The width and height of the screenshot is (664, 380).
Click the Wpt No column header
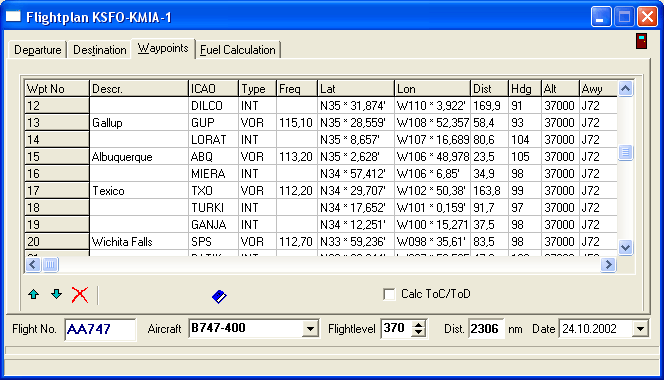pos(57,89)
